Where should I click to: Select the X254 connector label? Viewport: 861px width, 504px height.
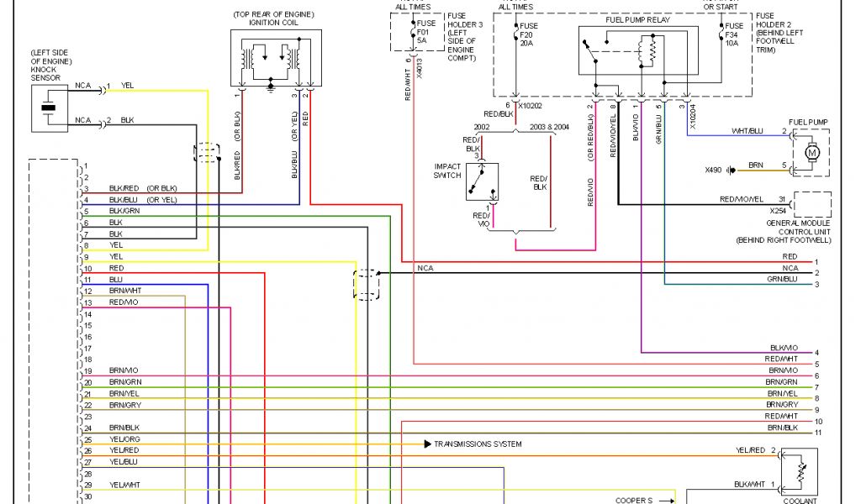coord(777,212)
